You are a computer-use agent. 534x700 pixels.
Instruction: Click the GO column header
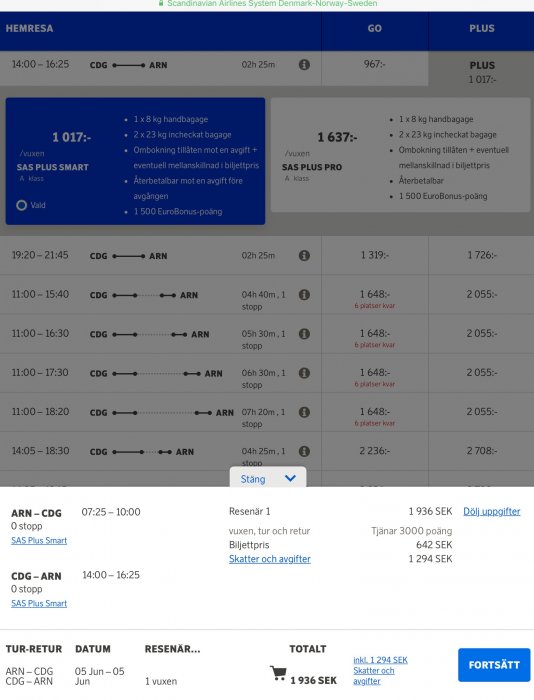[375, 29]
